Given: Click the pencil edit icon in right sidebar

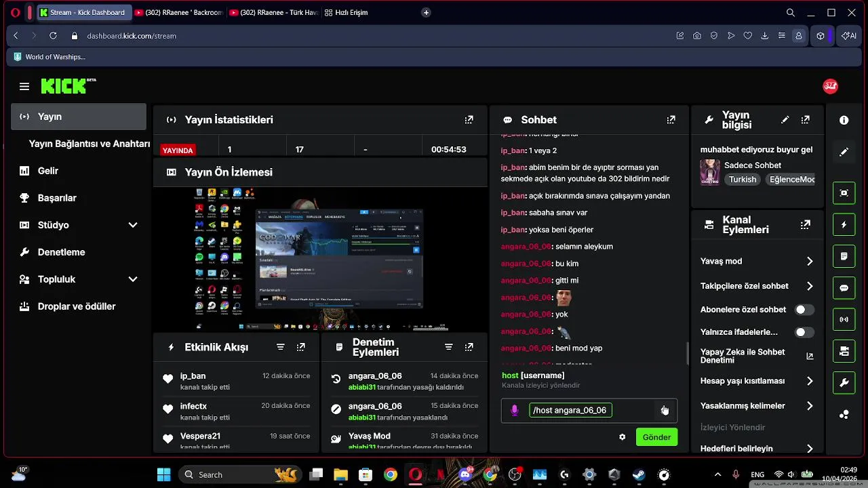Looking at the screenshot, I should (x=844, y=152).
